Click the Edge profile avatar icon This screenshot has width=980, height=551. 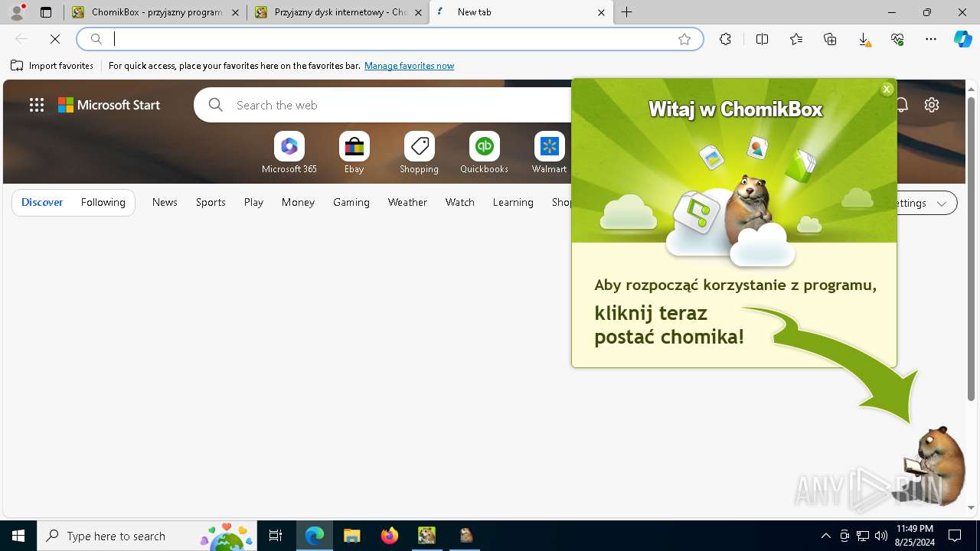pyautogui.click(x=16, y=12)
